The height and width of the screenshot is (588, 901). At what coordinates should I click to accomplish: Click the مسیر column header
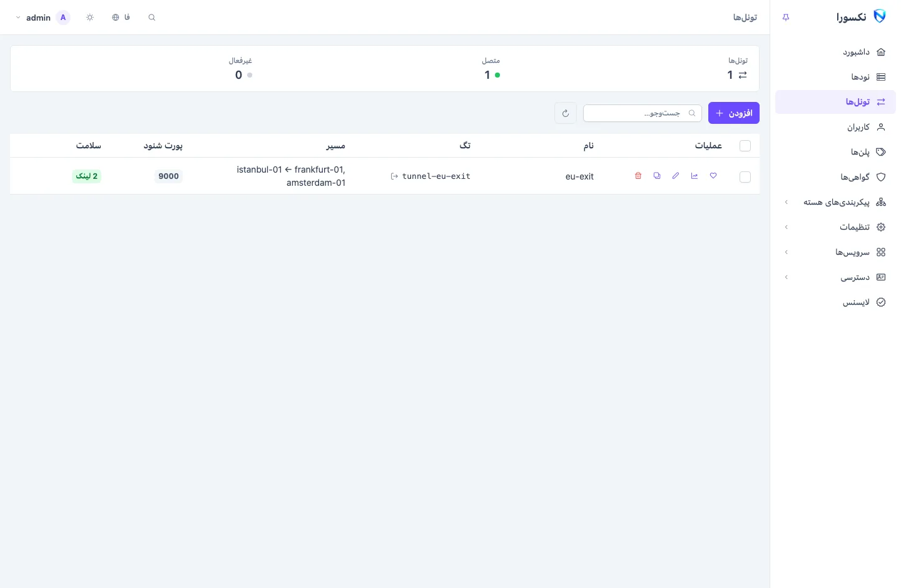(335, 146)
